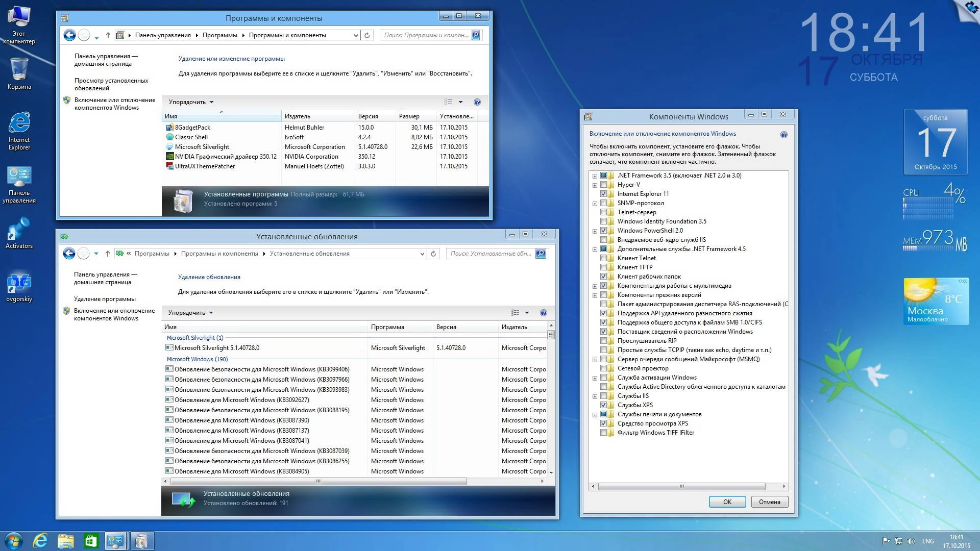Toggle Hyper-V component checkbox
Viewport: 980px width, 551px height.
point(603,185)
